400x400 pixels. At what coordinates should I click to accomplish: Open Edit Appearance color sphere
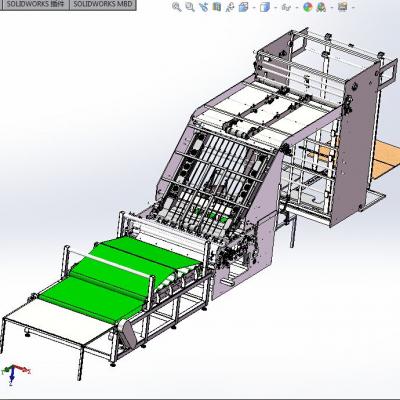coord(308,7)
